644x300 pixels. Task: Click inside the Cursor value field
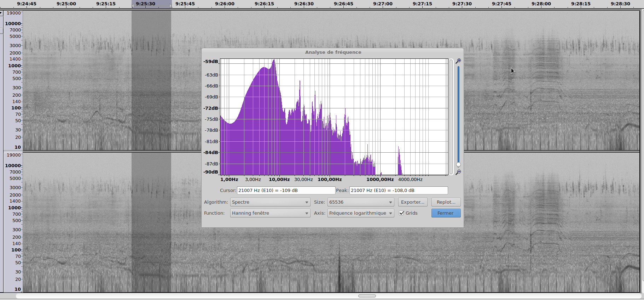tap(286, 191)
